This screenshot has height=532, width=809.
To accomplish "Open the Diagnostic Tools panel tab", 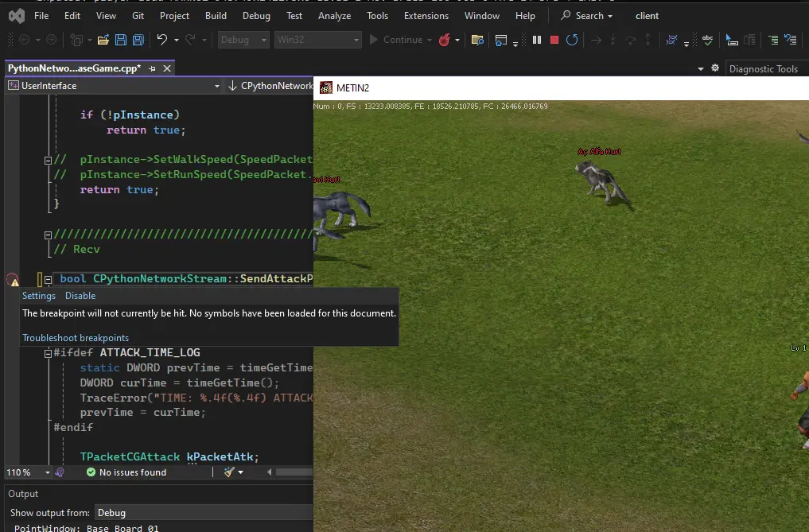I will click(x=764, y=69).
